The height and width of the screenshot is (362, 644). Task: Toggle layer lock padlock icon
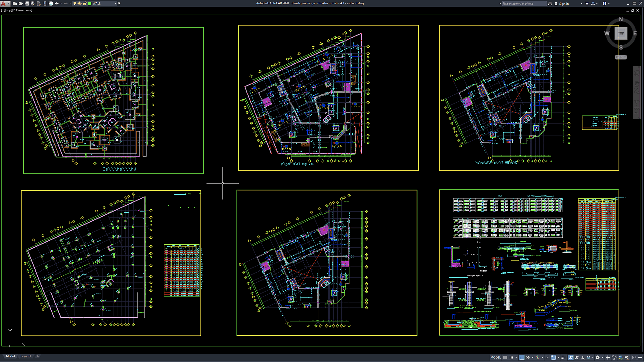pos(85,3)
